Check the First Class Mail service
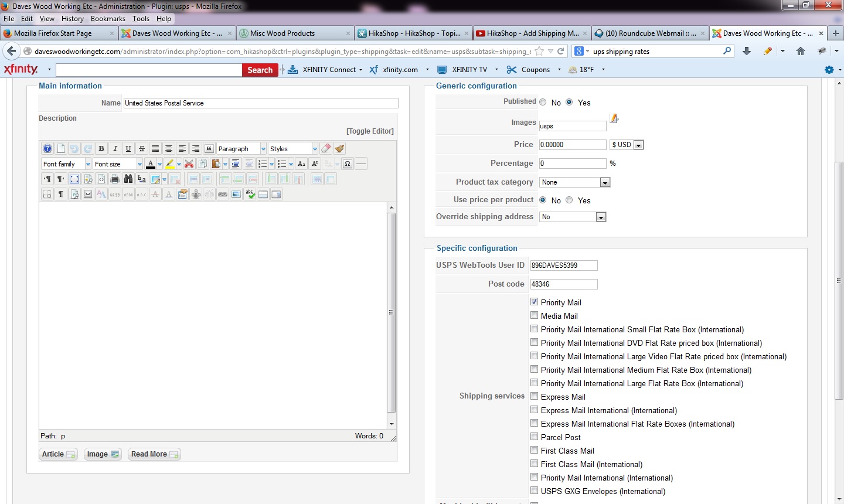This screenshot has height=504, width=844. [534, 450]
